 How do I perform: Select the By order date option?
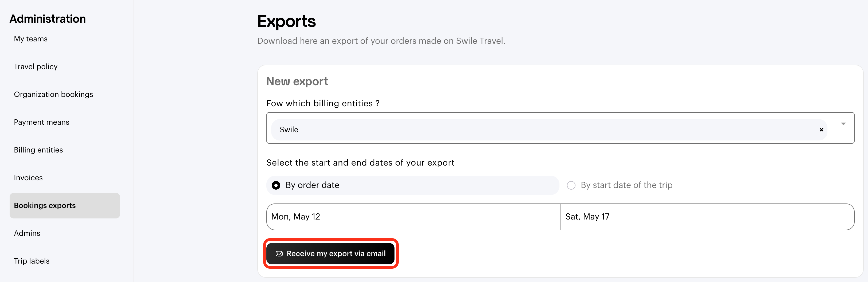(x=413, y=185)
